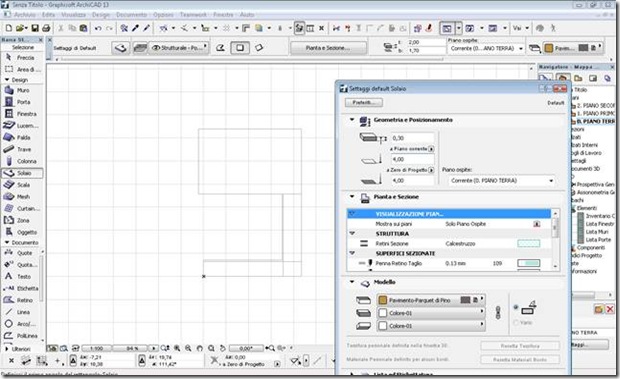Click the Undo icon in toolbar
This screenshot has height=379, width=620.
(98, 28)
